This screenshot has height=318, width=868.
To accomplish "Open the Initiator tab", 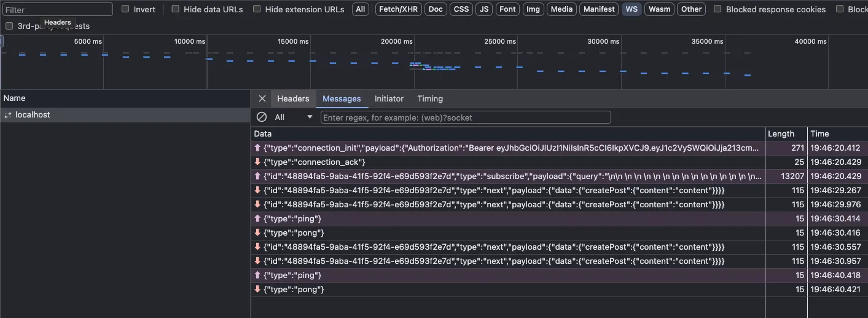I will 389,98.
